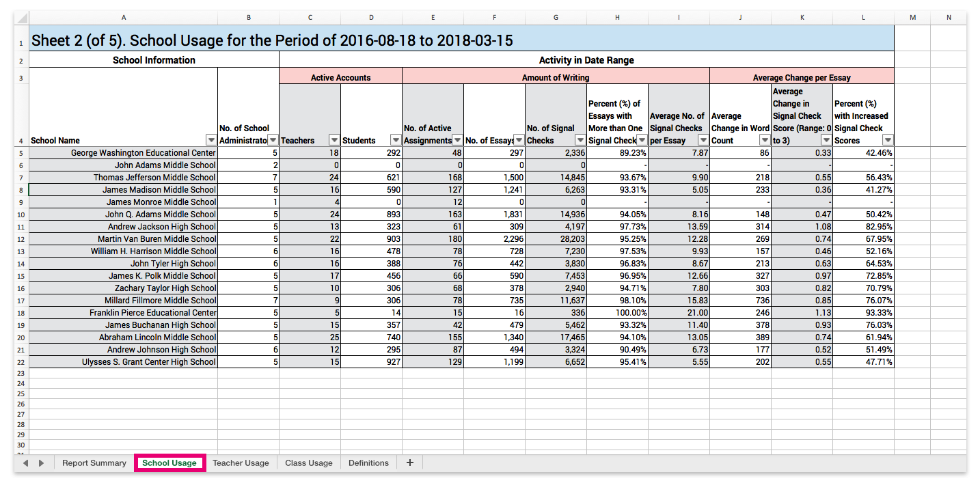
Task: Select the 'School Information' header cell
Action: click(x=154, y=60)
